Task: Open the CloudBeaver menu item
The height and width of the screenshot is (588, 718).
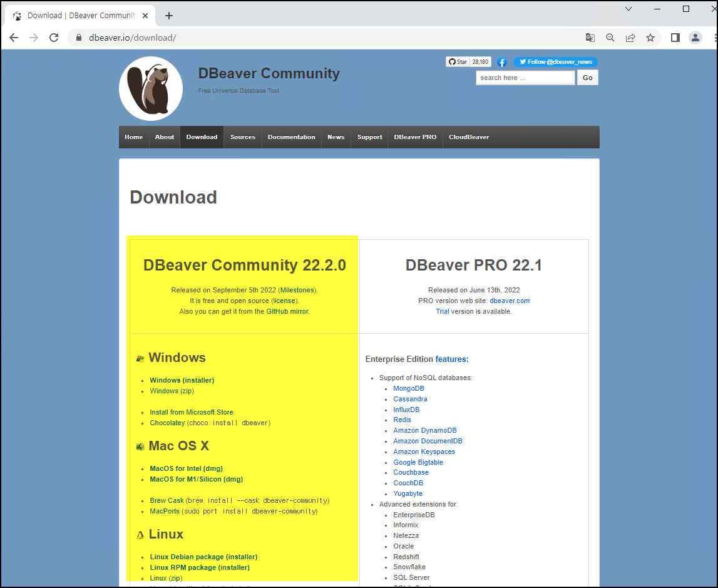Action: [x=469, y=137]
